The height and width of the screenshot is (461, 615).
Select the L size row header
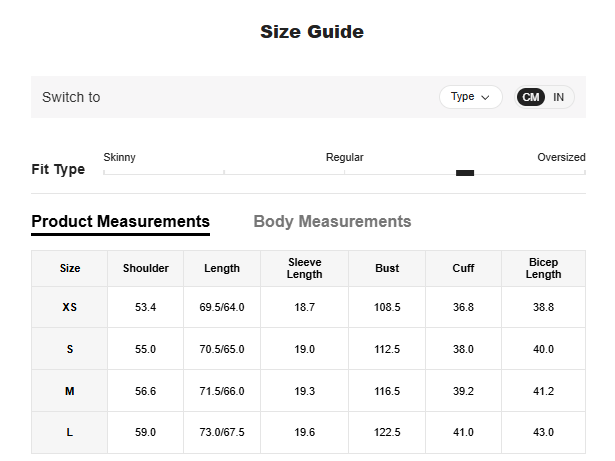click(x=70, y=432)
